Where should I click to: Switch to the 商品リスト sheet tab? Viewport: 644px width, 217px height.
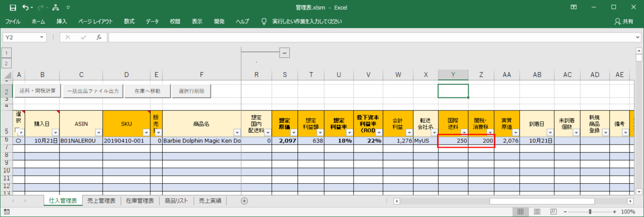176,201
